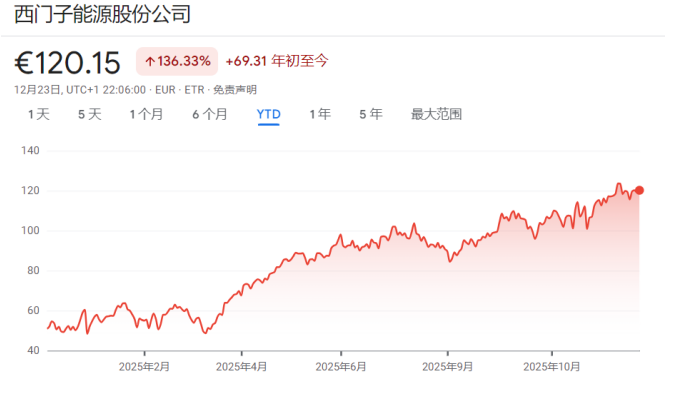Click the price €120.15
This screenshot has width=674, height=399.
point(67,63)
